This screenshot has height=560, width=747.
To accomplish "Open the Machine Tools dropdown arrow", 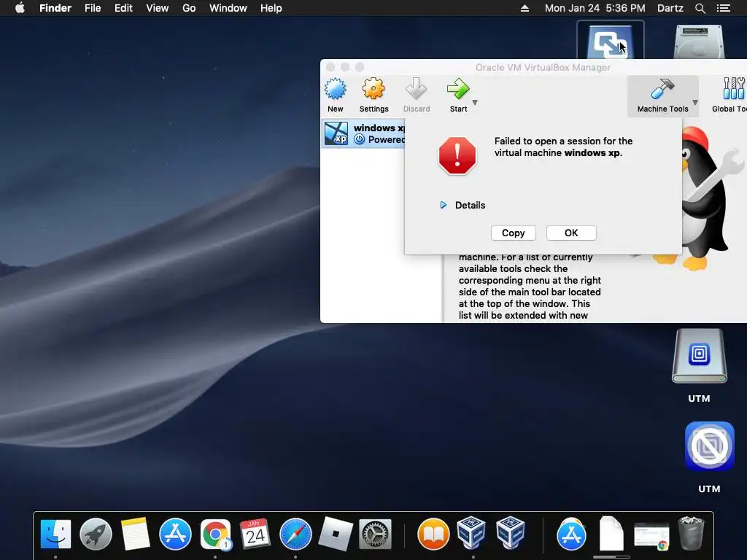I will tap(695, 102).
